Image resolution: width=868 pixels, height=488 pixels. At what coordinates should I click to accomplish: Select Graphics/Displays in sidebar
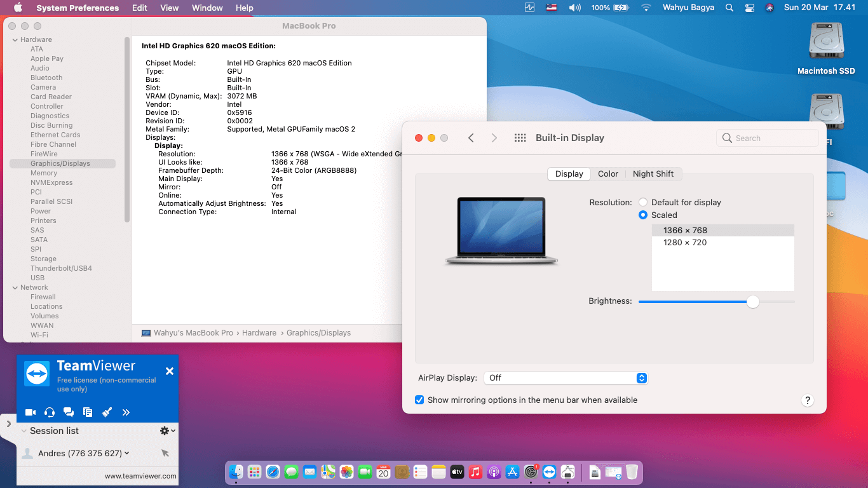pos(62,163)
